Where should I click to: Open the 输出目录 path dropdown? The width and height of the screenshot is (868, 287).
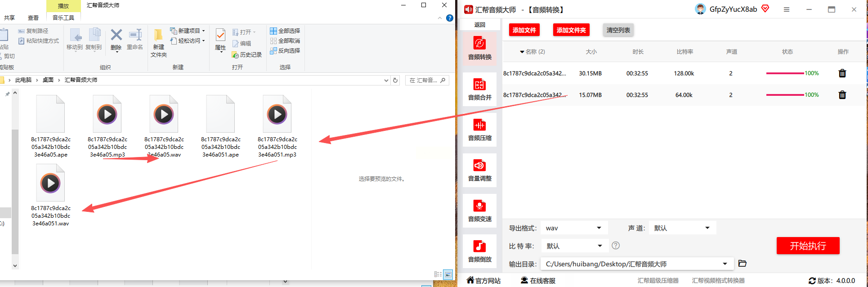click(637, 264)
